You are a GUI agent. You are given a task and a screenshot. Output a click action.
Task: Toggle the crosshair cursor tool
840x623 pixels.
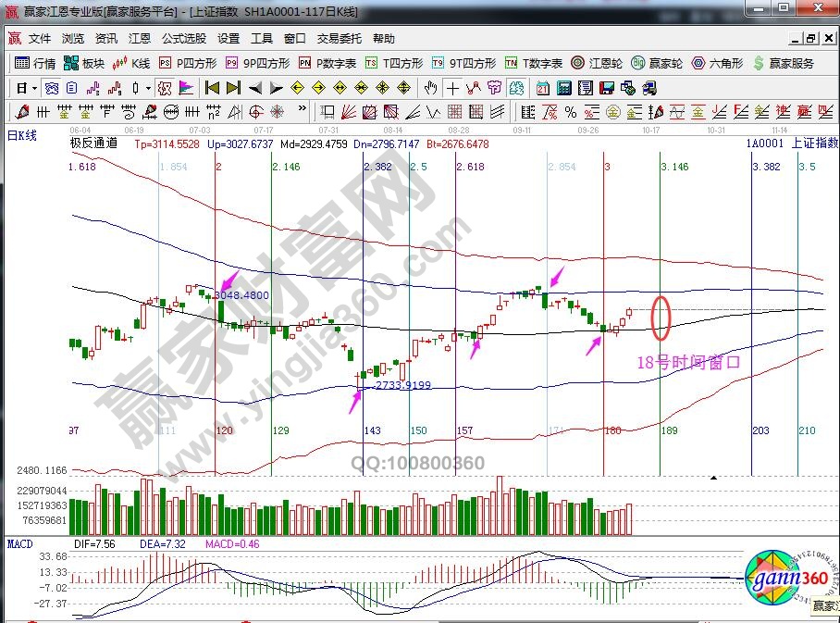click(x=452, y=88)
